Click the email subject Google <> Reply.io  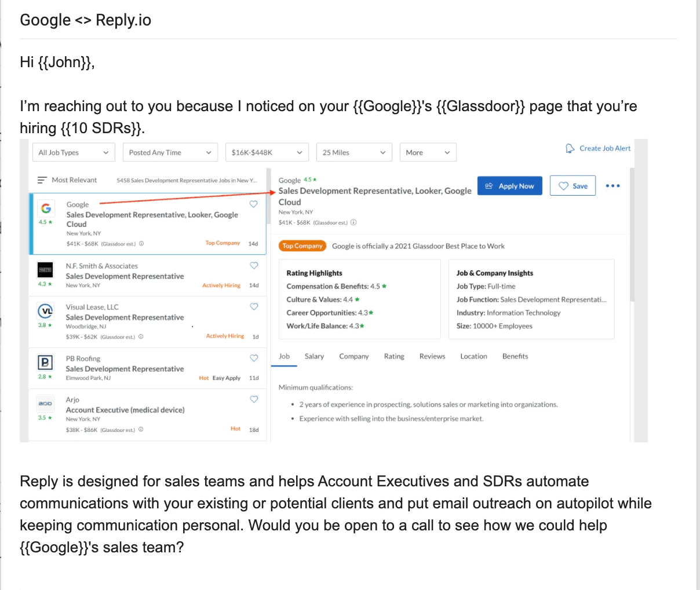(x=85, y=20)
